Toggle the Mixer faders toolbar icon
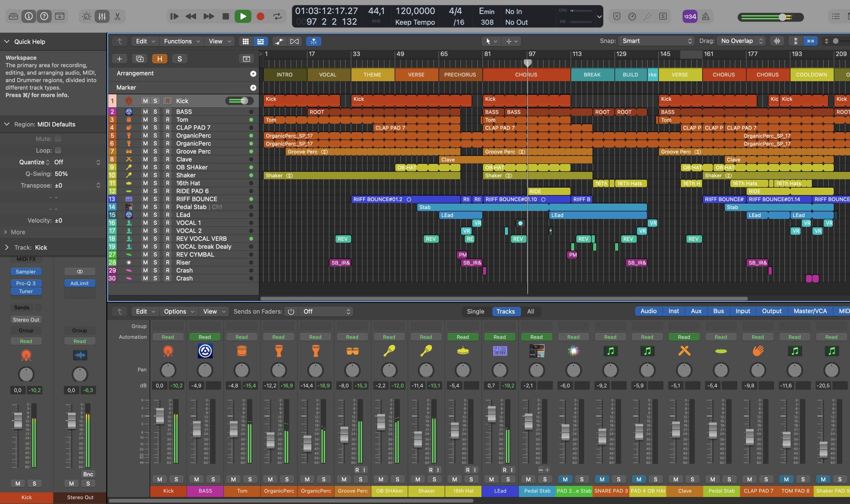850x504 pixels. click(x=102, y=16)
